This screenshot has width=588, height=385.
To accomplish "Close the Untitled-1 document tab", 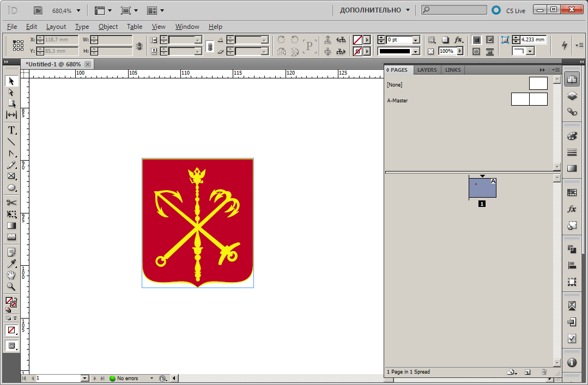I will click(88, 64).
